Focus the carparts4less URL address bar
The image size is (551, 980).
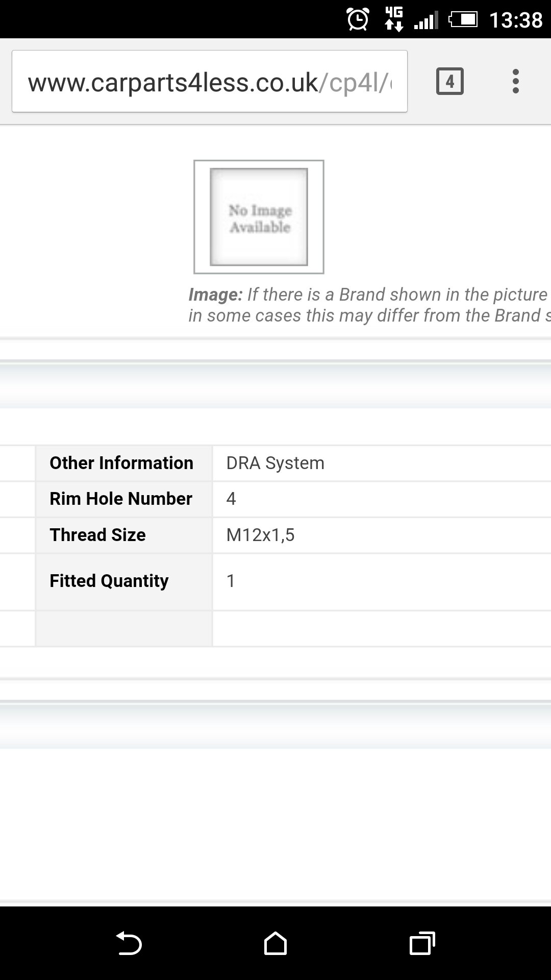pos(210,81)
